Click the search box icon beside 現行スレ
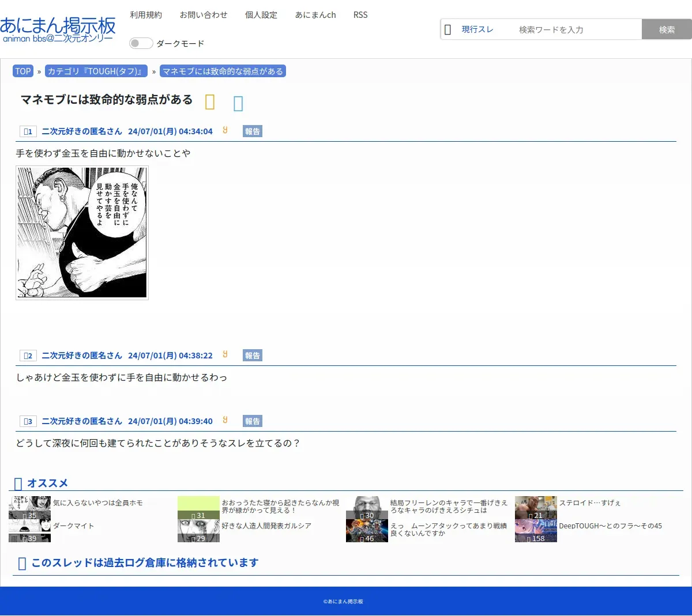 447,29
